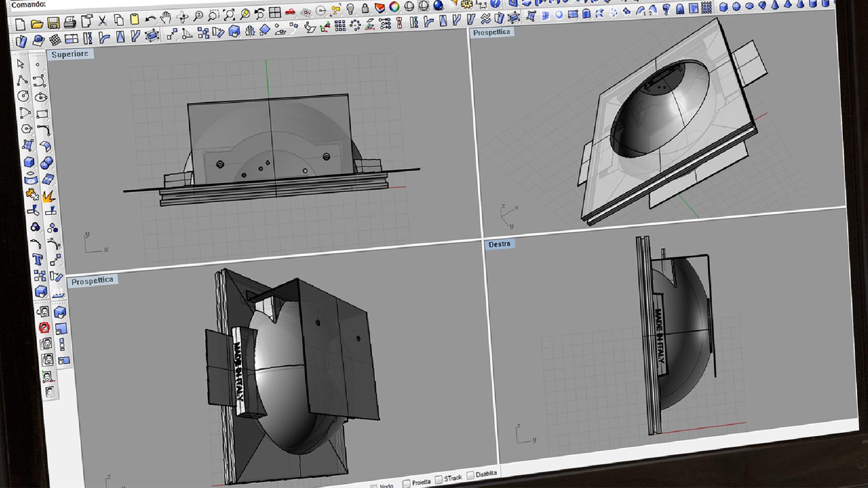The height and width of the screenshot is (488, 868).
Task: Click the Zoom selected icon
Action: (245, 14)
